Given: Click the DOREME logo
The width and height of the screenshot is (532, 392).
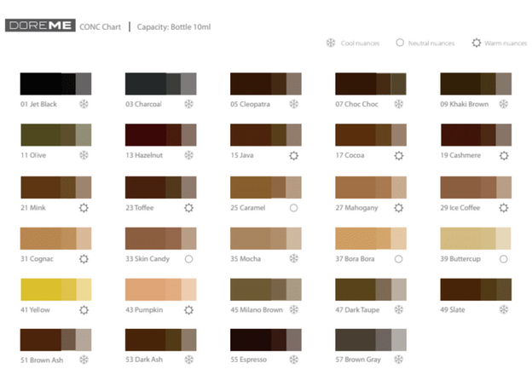Looking at the screenshot, I should pyautogui.click(x=39, y=26).
